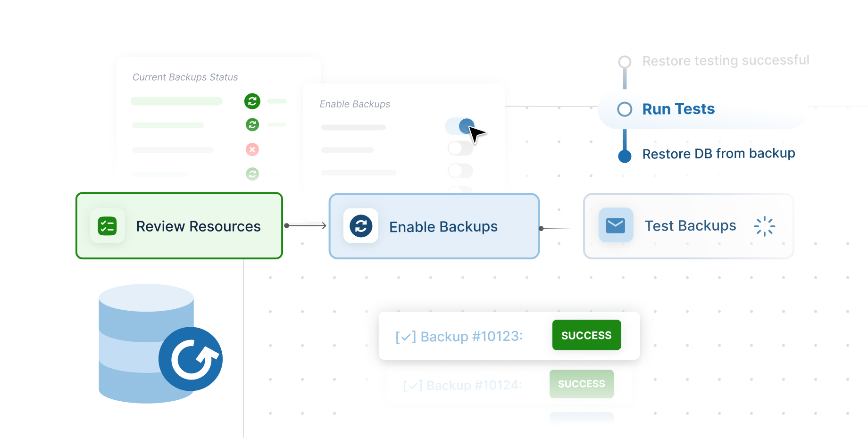The height and width of the screenshot is (438, 868).
Task: Toggle the second disabled switch in Enable Backups panel
Action: point(460,148)
